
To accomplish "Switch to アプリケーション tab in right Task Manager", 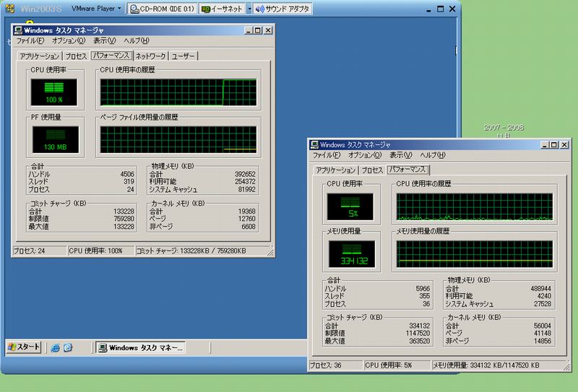I will tap(336, 170).
